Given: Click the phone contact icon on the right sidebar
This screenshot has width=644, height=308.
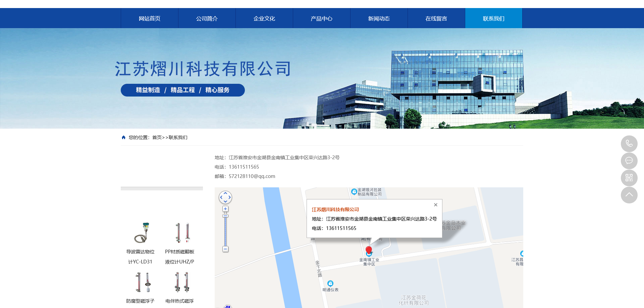Looking at the screenshot, I should 629,144.
